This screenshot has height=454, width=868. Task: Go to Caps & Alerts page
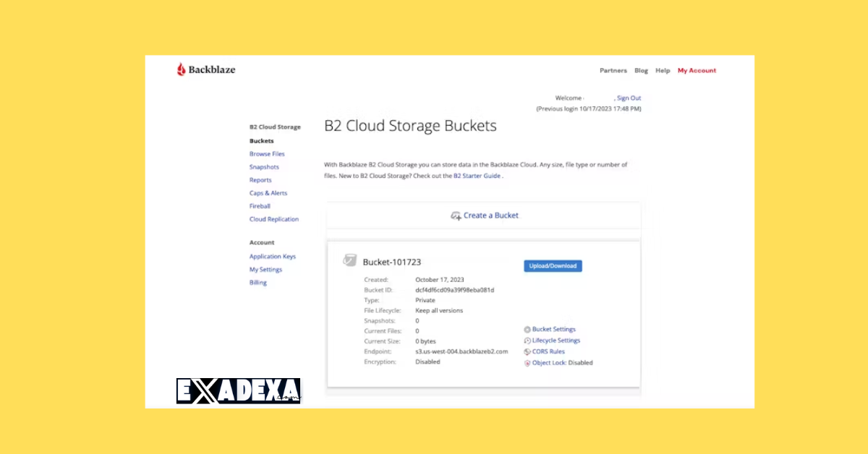click(268, 193)
